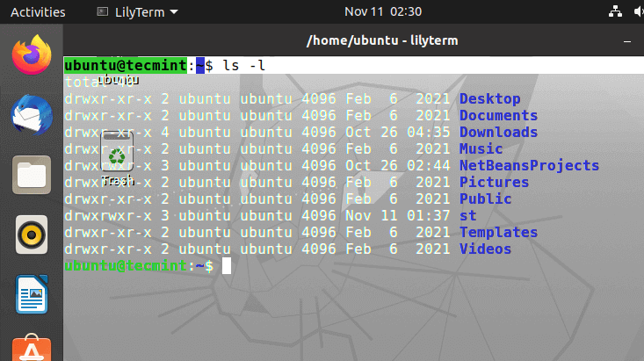Expand the LilyTerm application menu
The image size is (644, 361).
[x=138, y=12]
